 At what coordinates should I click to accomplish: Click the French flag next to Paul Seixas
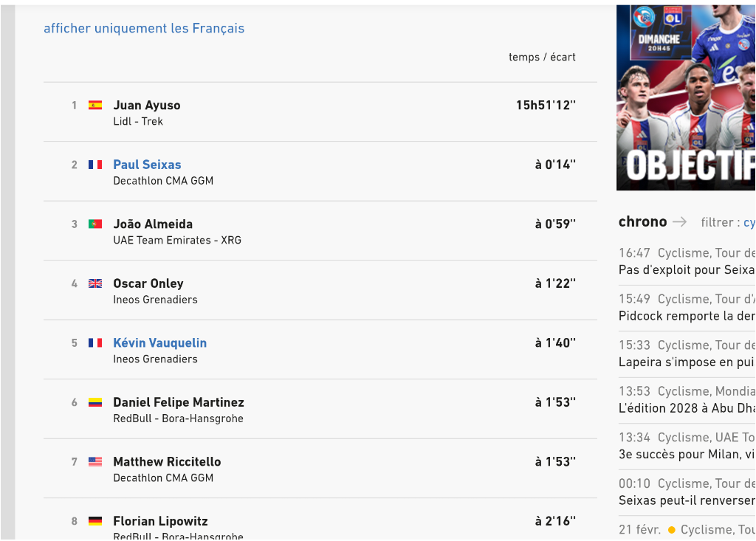(x=95, y=165)
